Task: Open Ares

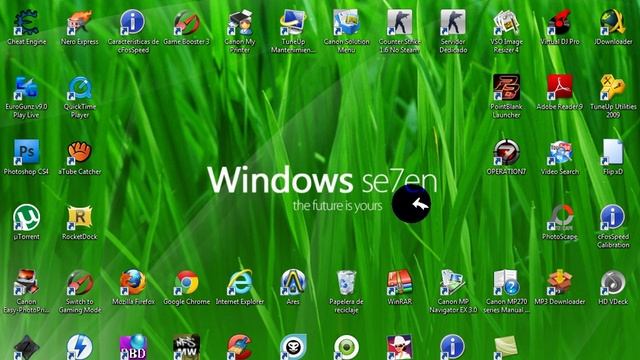Action: click(x=293, y=282)
